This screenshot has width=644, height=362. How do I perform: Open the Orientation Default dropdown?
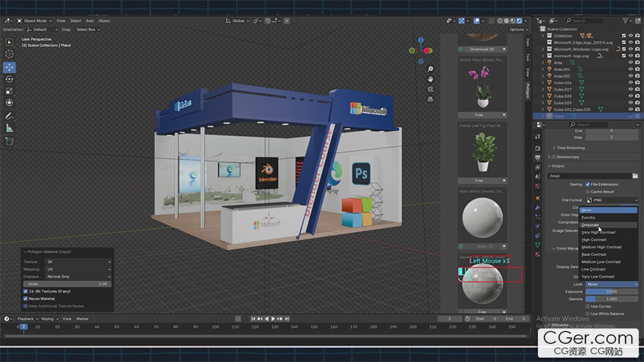click(42, 29)
